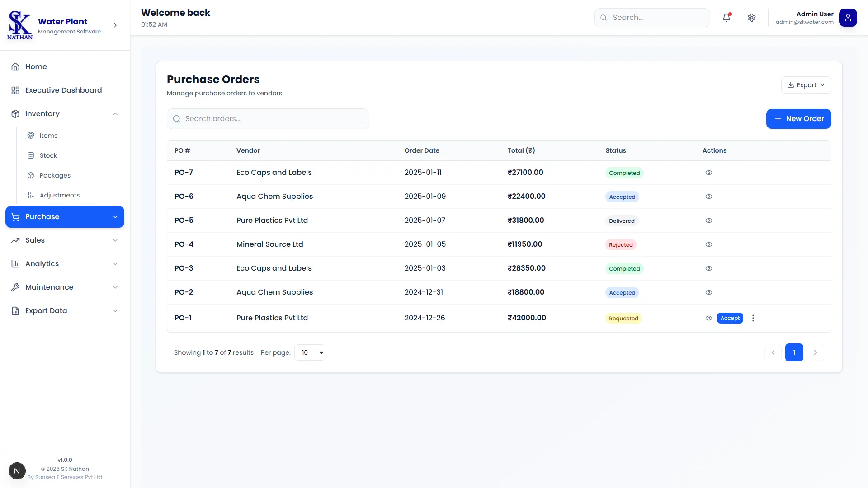868x488 pixels.
Task: Click the Packages cube icon
Action: [31, 175]
